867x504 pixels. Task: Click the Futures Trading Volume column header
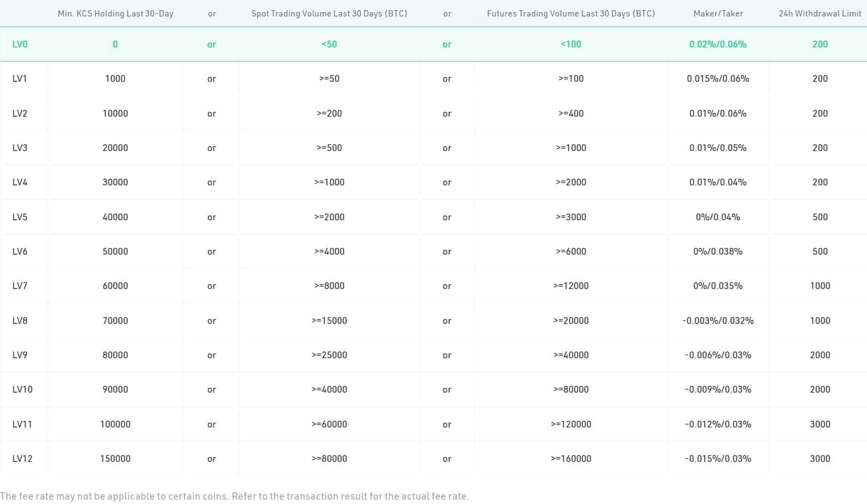coord(571,14)
